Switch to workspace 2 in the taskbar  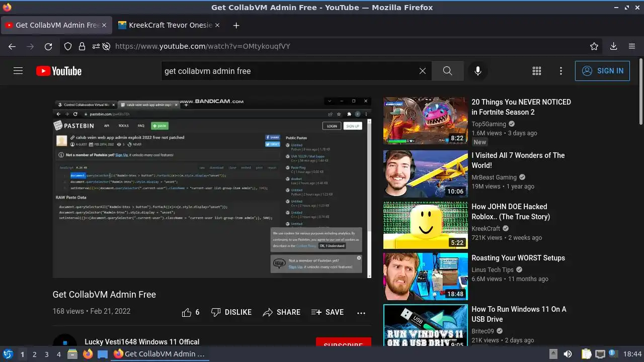coord(34,354)
